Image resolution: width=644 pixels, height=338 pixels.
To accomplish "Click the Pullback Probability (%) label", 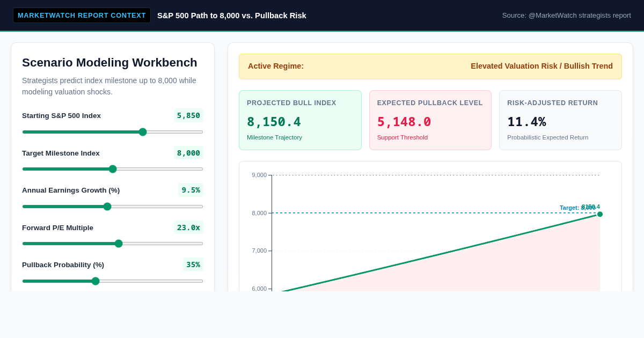I will [63, 264].
